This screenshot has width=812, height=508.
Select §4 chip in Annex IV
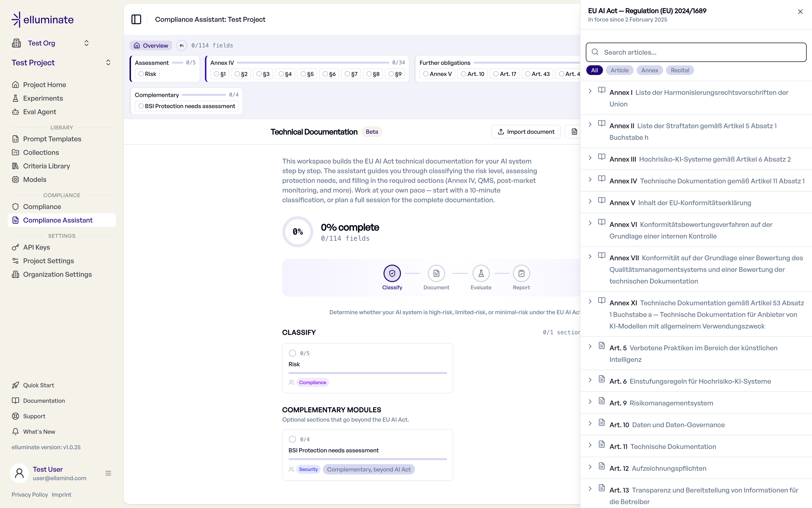point(285,74)
